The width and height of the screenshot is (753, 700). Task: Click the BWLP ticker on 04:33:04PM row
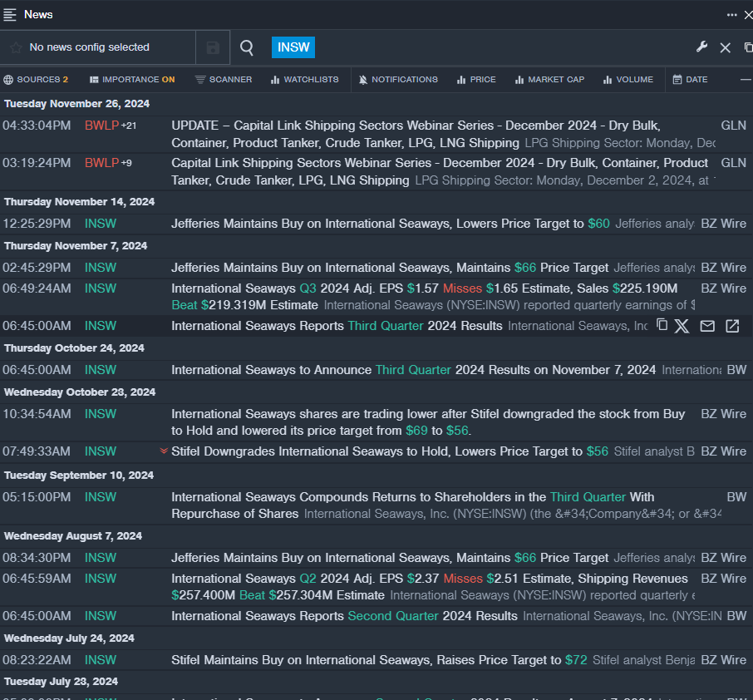[x=101, y=126]
